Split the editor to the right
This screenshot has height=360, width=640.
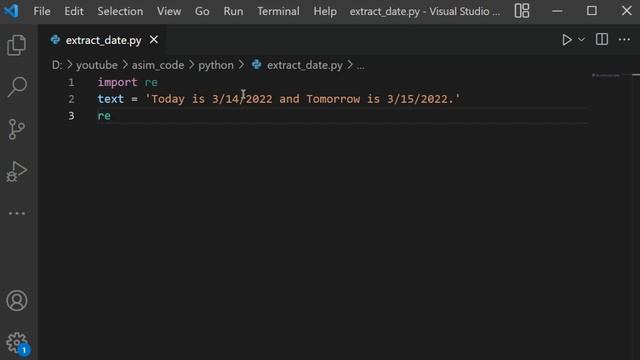click(602, 40)
